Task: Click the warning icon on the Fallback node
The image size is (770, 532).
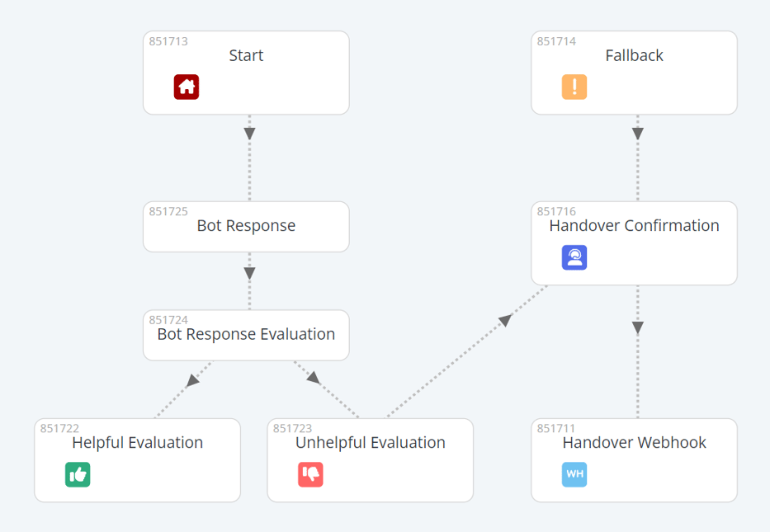Action: [576, 87]
